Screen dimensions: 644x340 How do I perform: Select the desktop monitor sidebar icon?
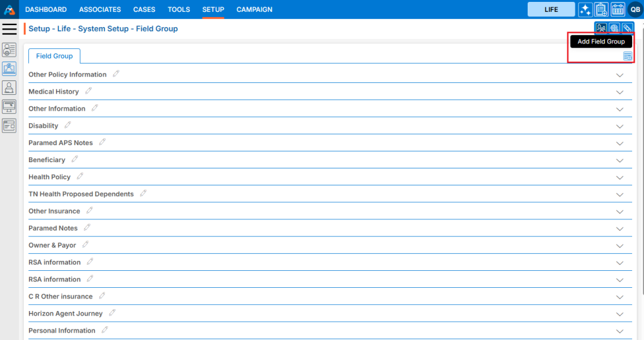(9, 106)
